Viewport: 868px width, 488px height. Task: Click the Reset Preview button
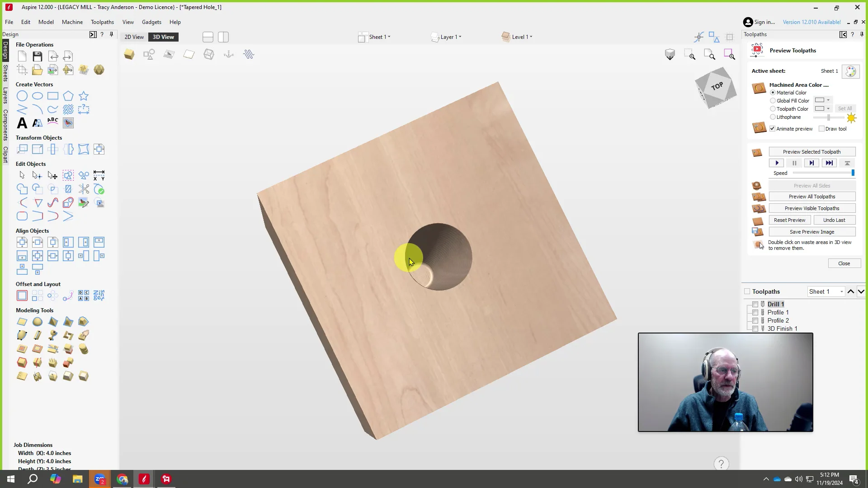[x=789, y=220]
